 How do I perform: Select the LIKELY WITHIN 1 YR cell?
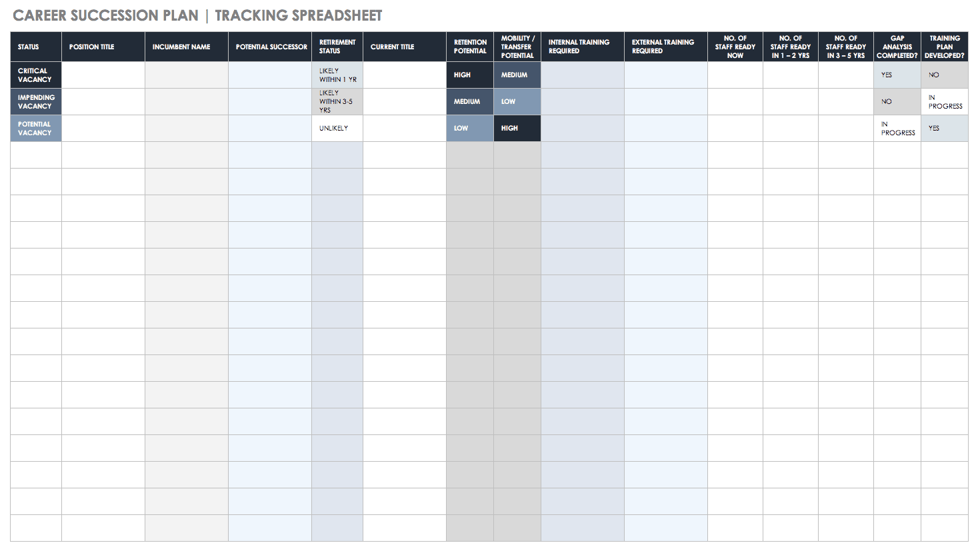337,75
